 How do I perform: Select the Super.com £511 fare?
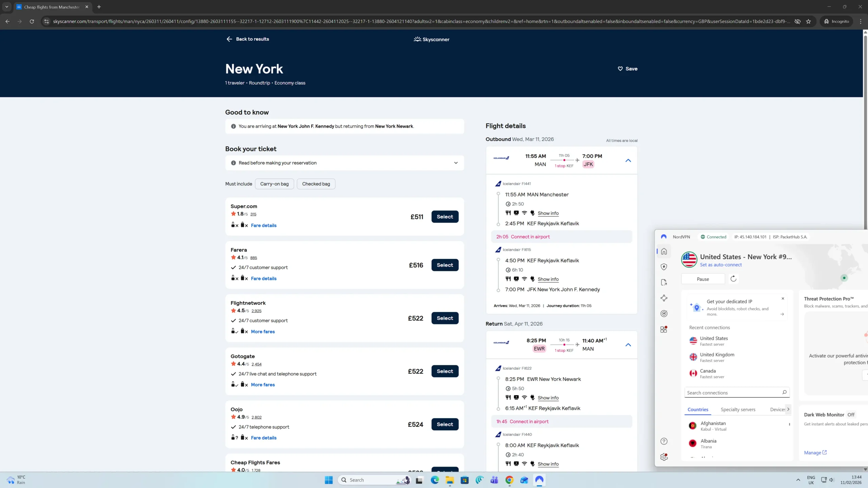(x=445, y=217)
